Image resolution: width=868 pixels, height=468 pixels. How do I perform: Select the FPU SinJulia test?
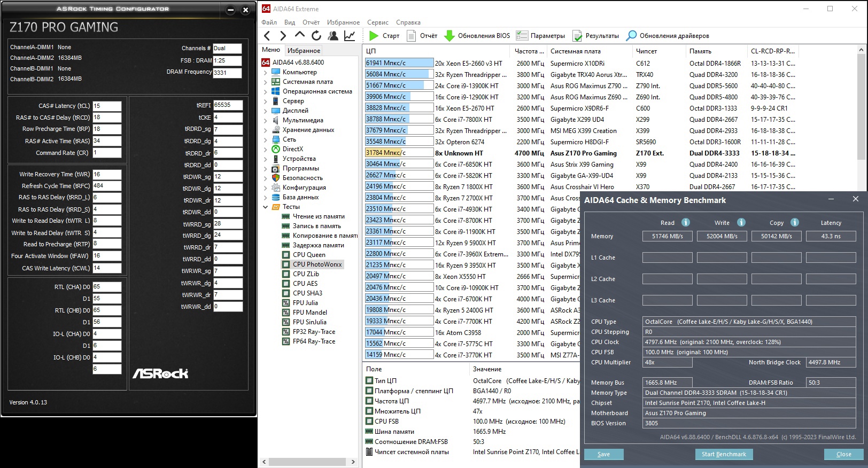309,322
